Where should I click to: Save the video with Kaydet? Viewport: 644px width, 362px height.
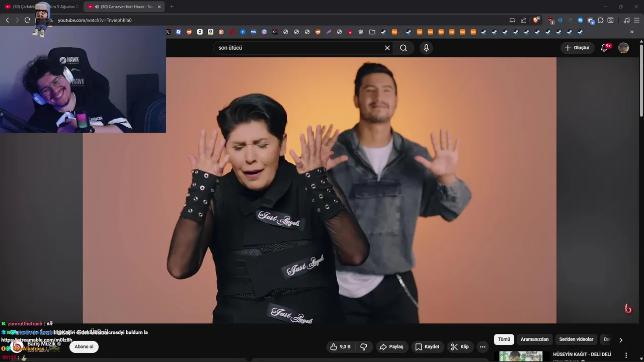click(x=427, y=347)
